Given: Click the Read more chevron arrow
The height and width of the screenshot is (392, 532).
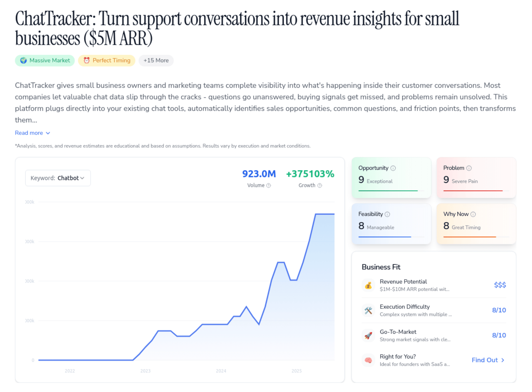Looking at the screenshot, I should click(x=48, y=133).
